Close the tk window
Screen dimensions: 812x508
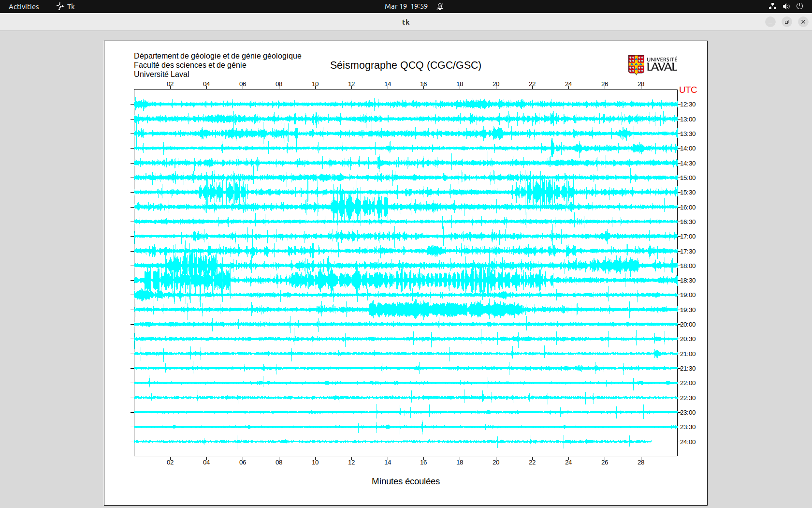pos(803,22)
